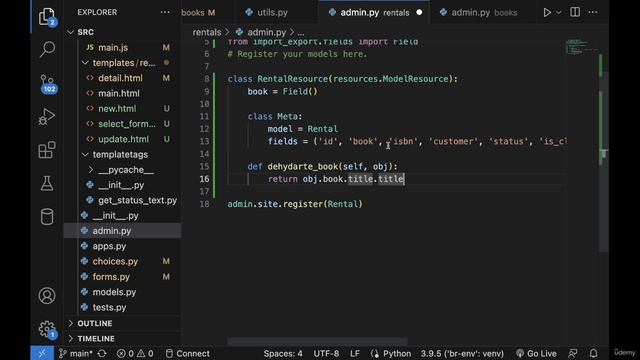Open the Run and Debug view

coord(47,117)
